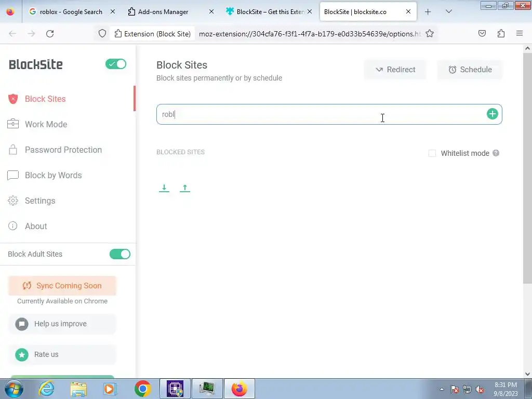Click the Help us improve button
Image resolution: width=532 pixels, height=399 pixels.
click(62, 324)
